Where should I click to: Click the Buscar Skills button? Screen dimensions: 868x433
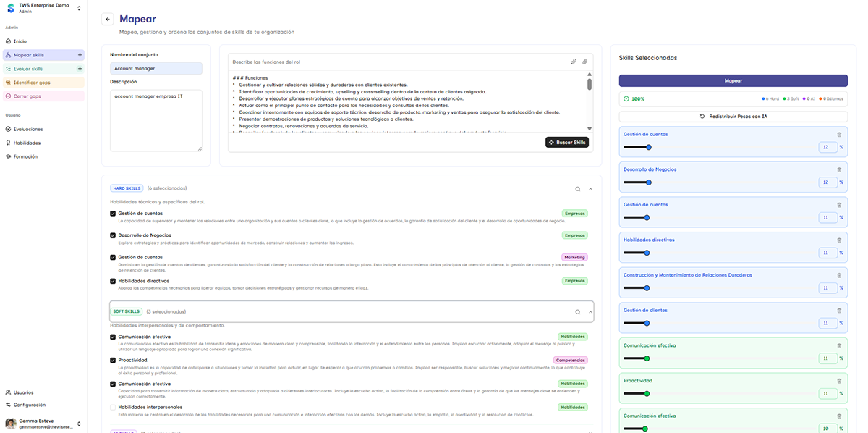(567, 143)
